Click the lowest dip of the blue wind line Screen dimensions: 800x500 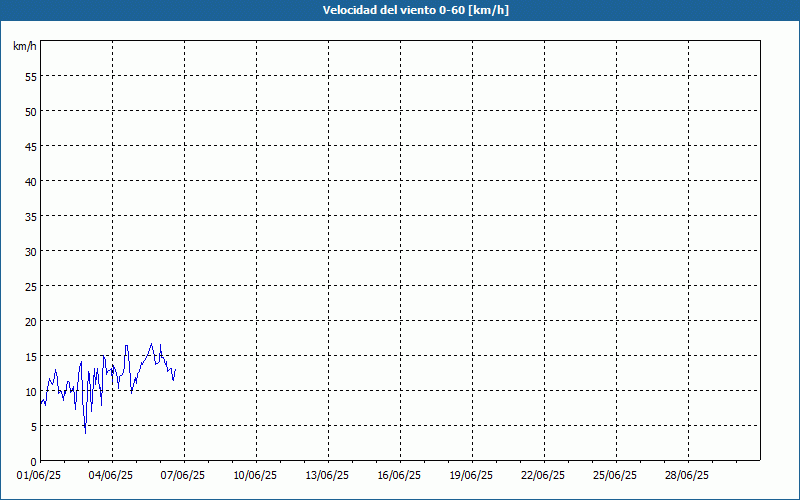(x=85, y=433)
